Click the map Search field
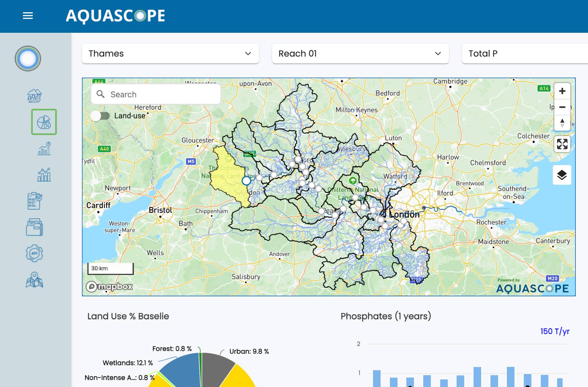 coord(156,94)
